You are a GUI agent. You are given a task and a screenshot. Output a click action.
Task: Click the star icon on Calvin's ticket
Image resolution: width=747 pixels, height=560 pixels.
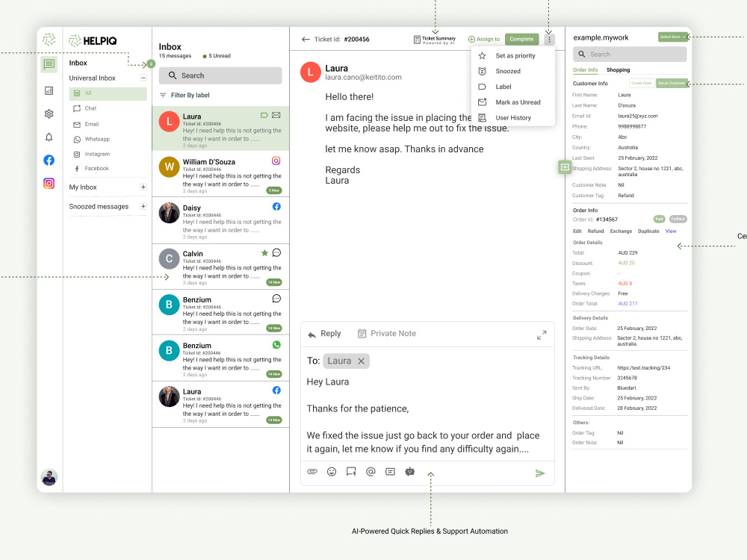click(264, 253)
